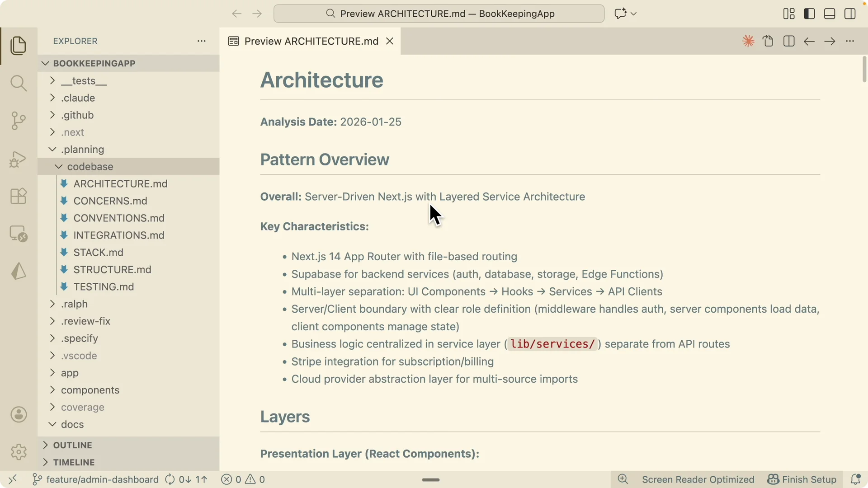
Task: Navigate back with title bar arrow
Action: (236, 14)
